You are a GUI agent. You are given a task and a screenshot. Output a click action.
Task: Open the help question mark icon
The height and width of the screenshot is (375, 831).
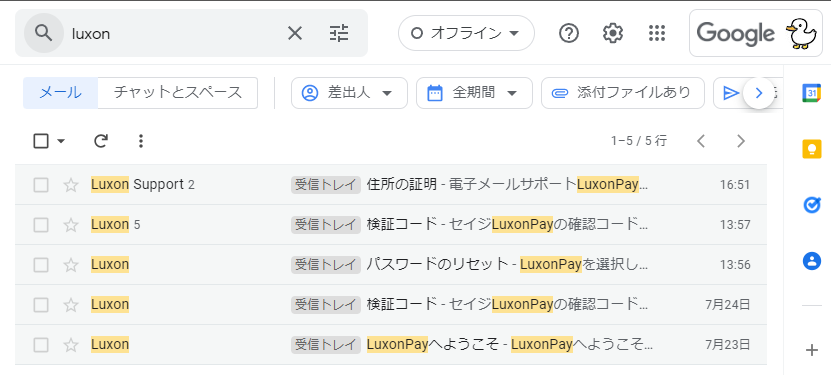[x=569, y=33]
